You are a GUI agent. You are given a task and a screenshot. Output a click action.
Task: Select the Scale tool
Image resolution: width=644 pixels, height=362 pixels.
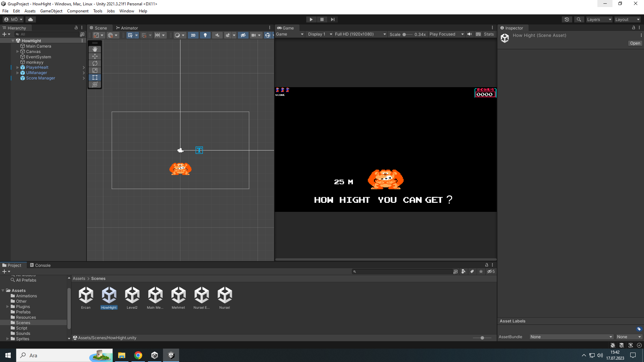pyautogui.click(x=95, y=70)
